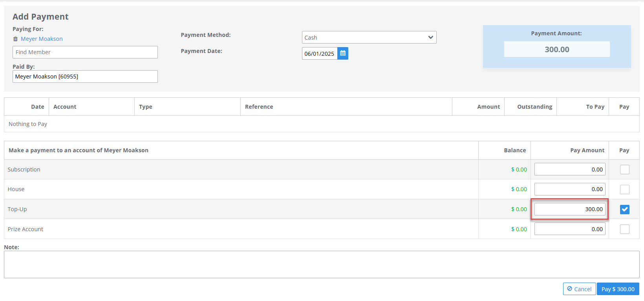
Task: Open the Payment Date calendar picker
Action: pos(343,53)
